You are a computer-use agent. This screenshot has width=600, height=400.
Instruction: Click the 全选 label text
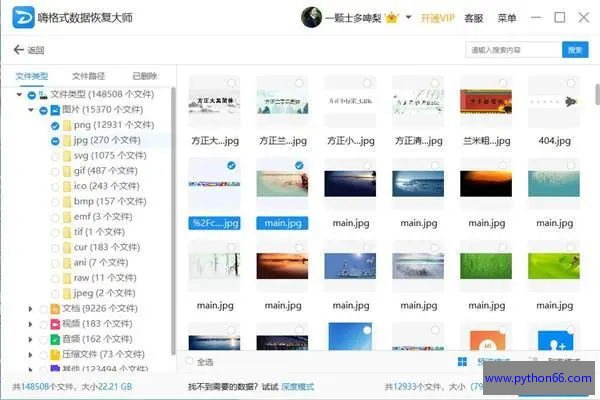click(205, 362)
